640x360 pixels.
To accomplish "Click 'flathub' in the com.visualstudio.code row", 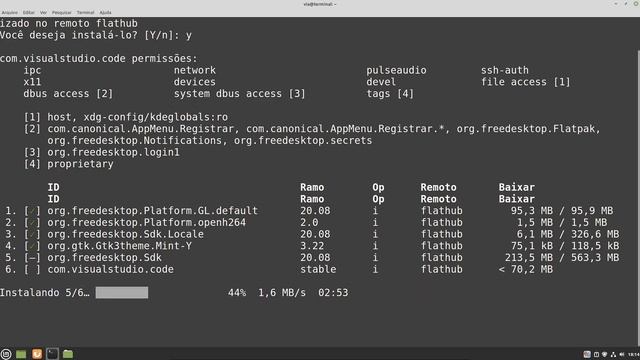I will [x=442, y=270].
